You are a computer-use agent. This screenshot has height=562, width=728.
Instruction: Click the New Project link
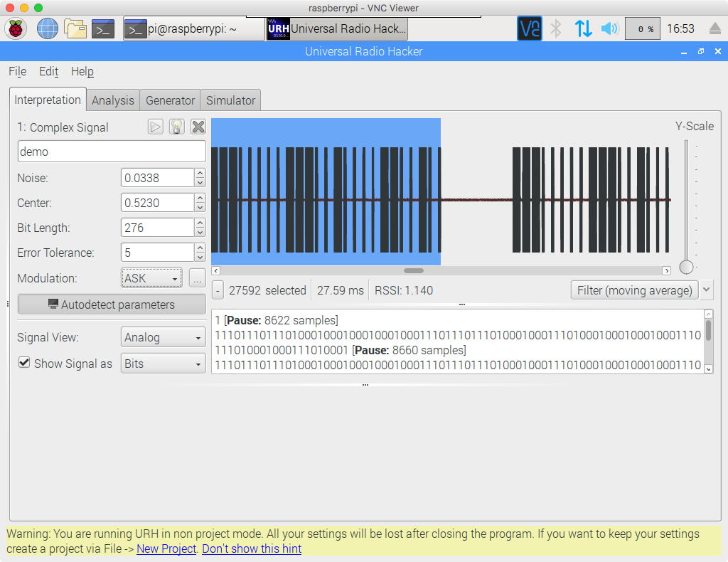click(x=166, y=548)
